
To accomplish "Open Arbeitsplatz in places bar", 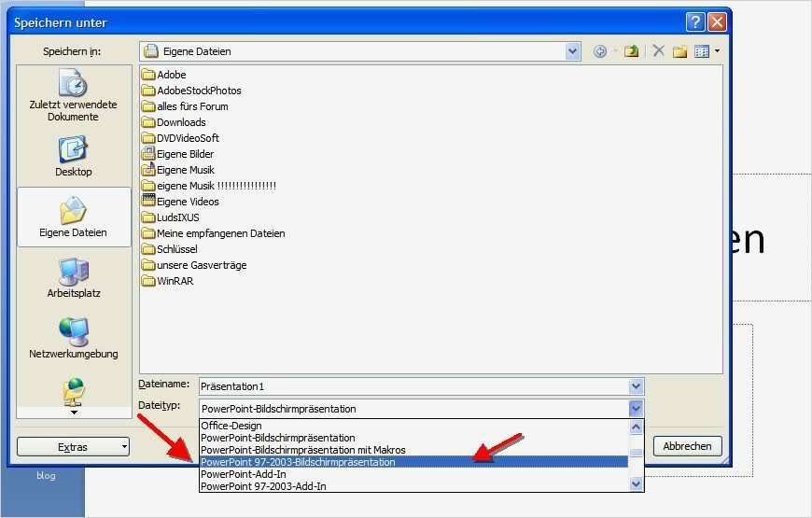I will tap(73, 277).
